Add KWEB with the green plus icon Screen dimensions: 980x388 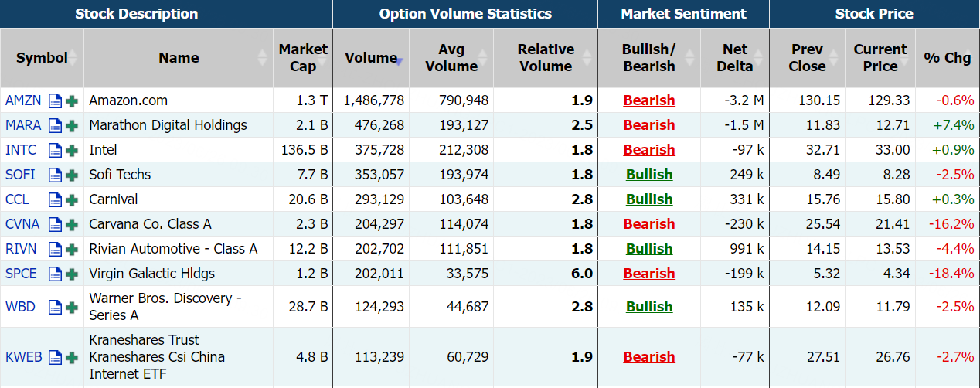pos(72,357)
